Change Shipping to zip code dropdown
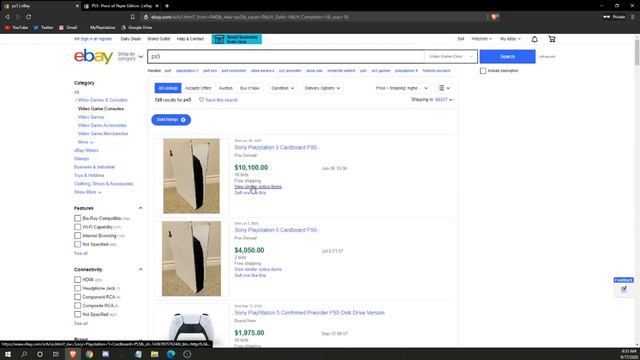 444,100
